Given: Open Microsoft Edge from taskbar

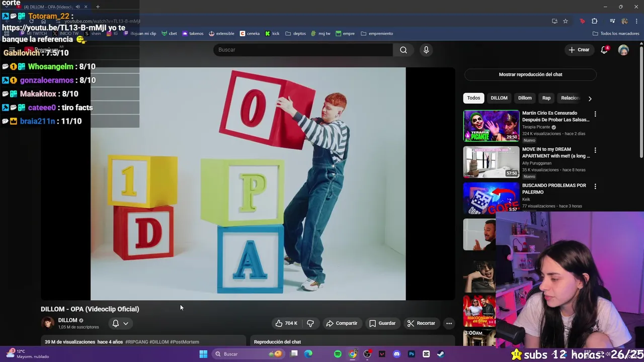Looking at the screenshot, I should click(308, 354).
